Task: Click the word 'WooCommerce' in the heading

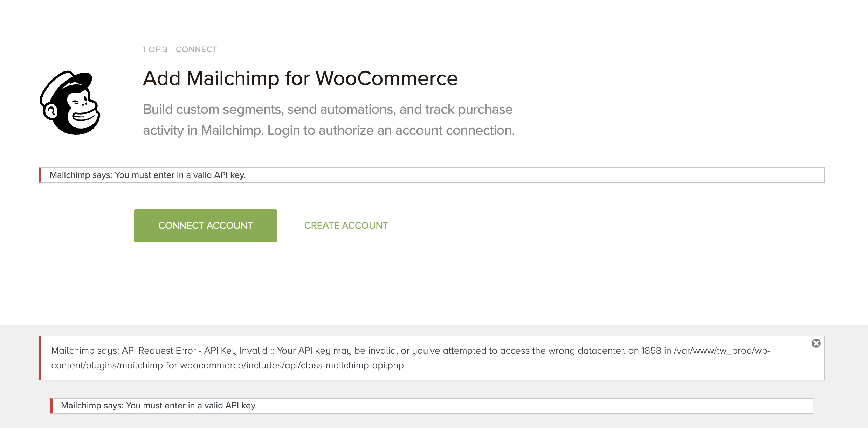Action: tap(387, 78)
